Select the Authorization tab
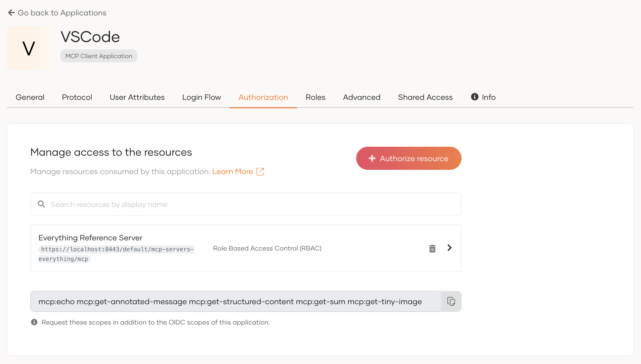The height and width of the screenshot is (364, 641). coord(263,97)
